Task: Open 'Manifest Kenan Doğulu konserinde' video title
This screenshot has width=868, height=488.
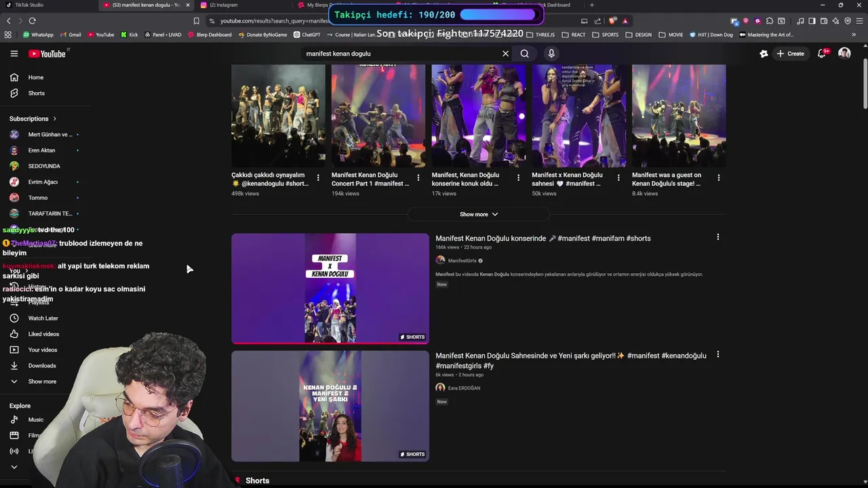Action: click(x=543, y=239)
